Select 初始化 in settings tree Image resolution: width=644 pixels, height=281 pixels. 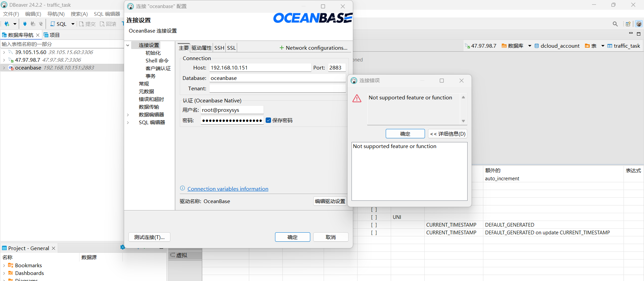coord(153,53)
